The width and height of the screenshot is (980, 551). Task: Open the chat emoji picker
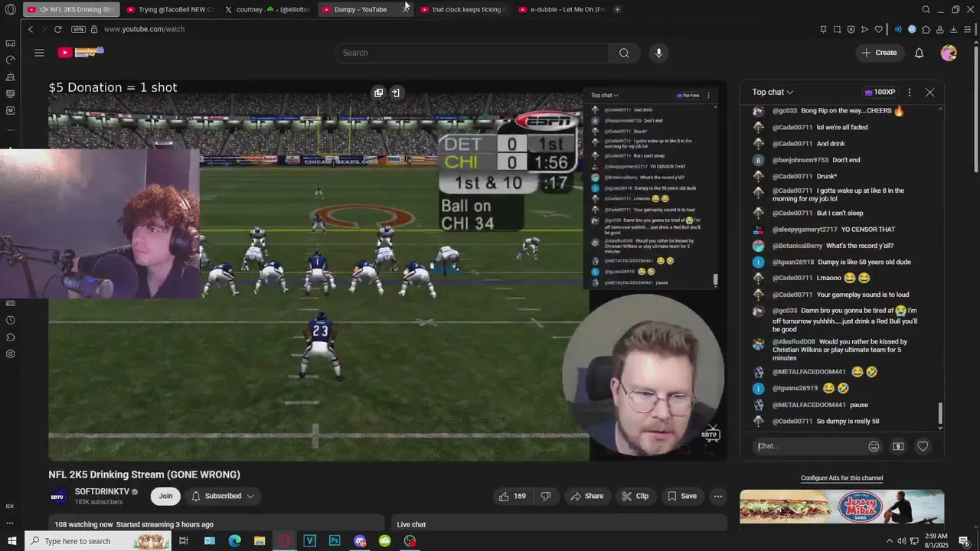click(x=874, y=446)
